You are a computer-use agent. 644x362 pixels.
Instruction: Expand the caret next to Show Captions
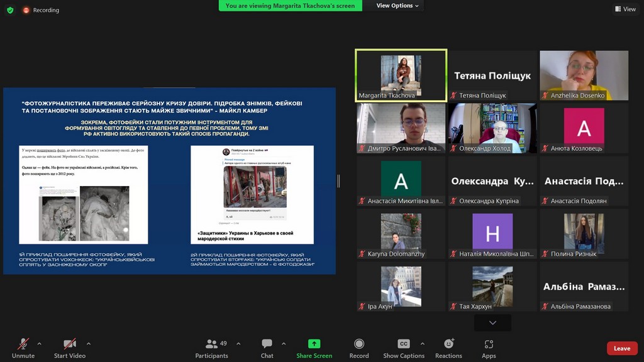pos(422,344)
